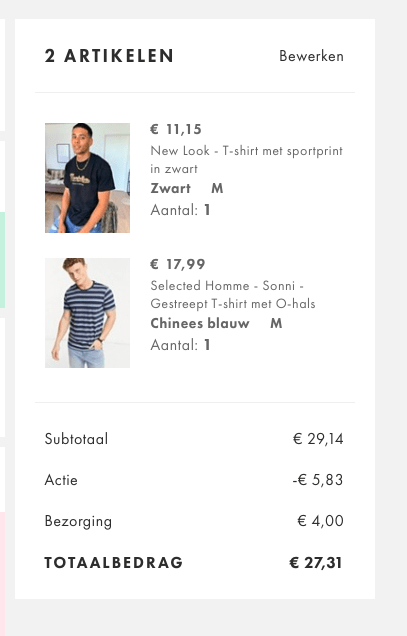Click the size M of the striped T-shirt

276,323
